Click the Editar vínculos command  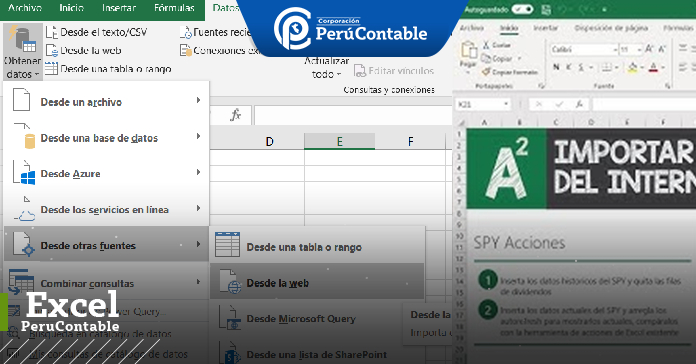point(394,71)
